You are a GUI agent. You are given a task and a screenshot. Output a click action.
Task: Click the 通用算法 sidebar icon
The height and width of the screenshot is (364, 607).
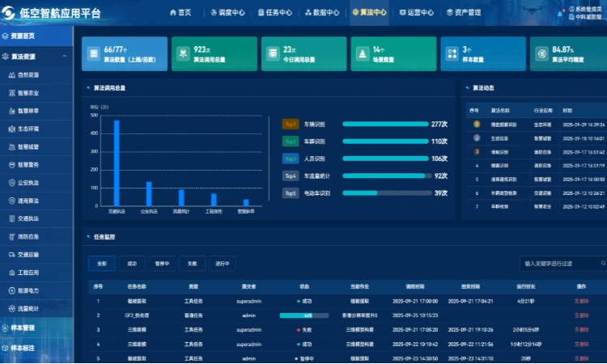coord(12,201)
